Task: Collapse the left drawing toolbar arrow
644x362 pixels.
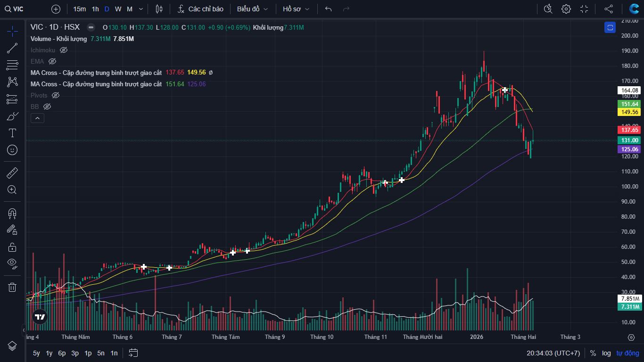Action: [24, 330]
